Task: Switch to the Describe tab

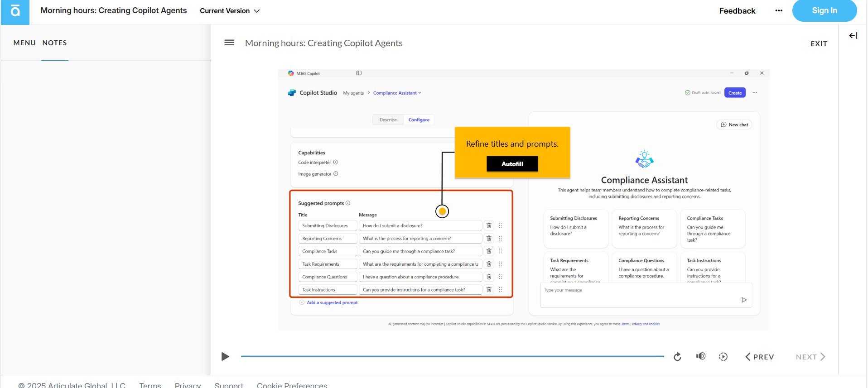Action: (388, 120)
